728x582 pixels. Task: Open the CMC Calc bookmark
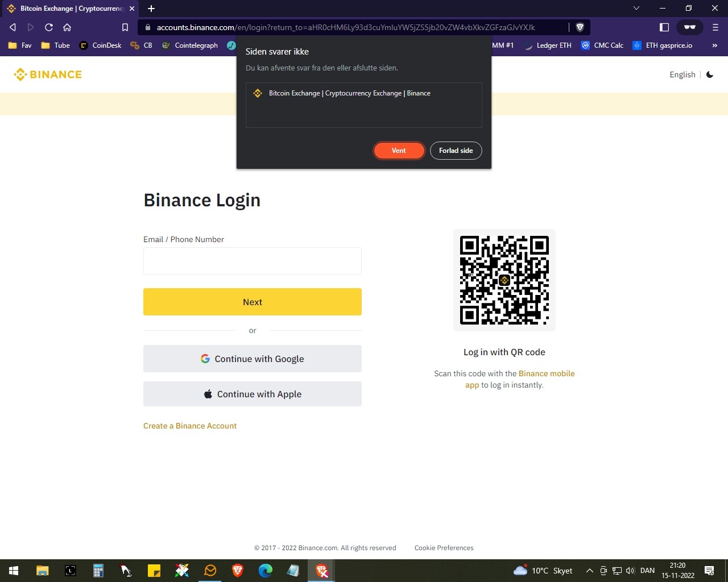click(x=602, y=45)
